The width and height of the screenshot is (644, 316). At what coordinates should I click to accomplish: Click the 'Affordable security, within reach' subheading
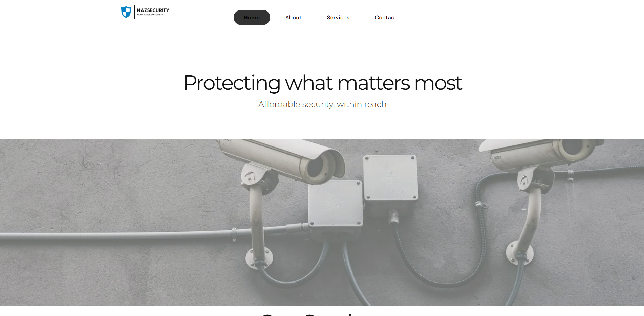click(x=322, y=104)
